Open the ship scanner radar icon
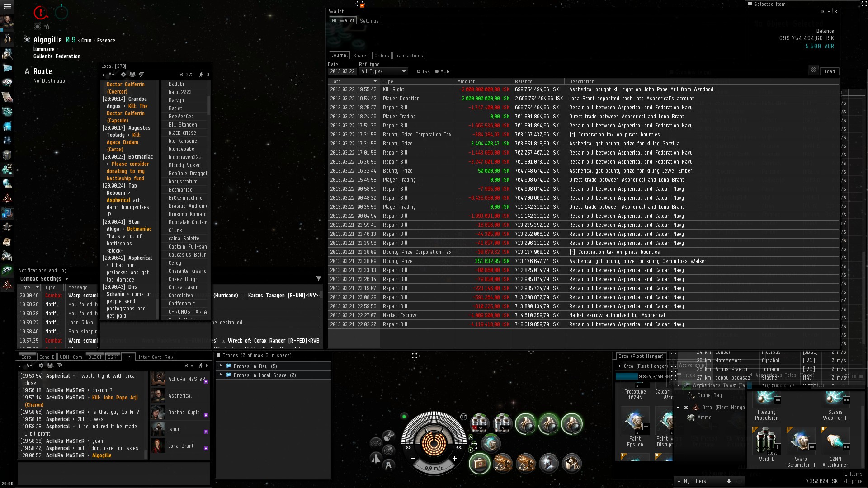The image size is (868, 488). point(389,450)
